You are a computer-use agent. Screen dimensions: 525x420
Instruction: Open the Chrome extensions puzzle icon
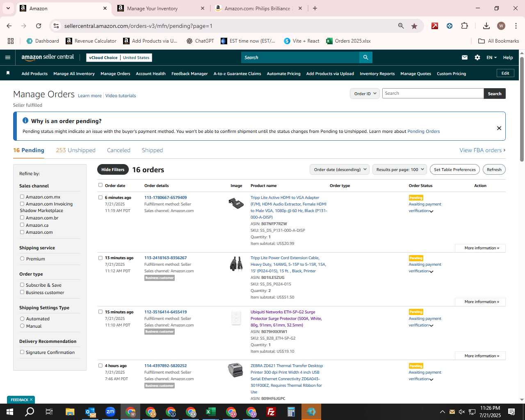click(464, 26)
